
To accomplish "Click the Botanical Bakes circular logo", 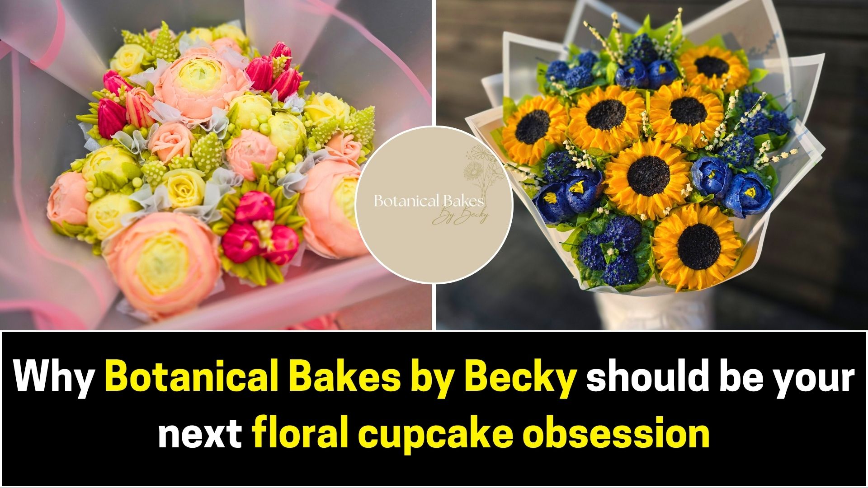I will (x=434, y=205).
